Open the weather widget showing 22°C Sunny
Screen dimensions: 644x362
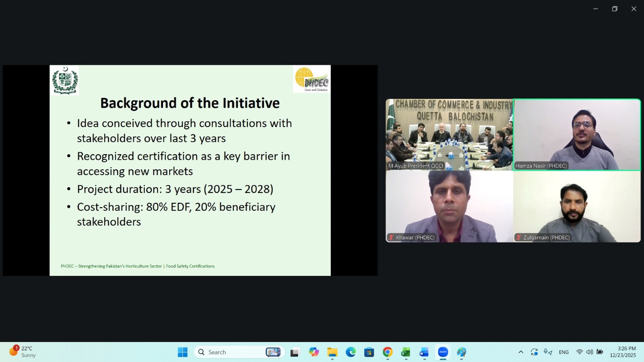pos(23,352)
